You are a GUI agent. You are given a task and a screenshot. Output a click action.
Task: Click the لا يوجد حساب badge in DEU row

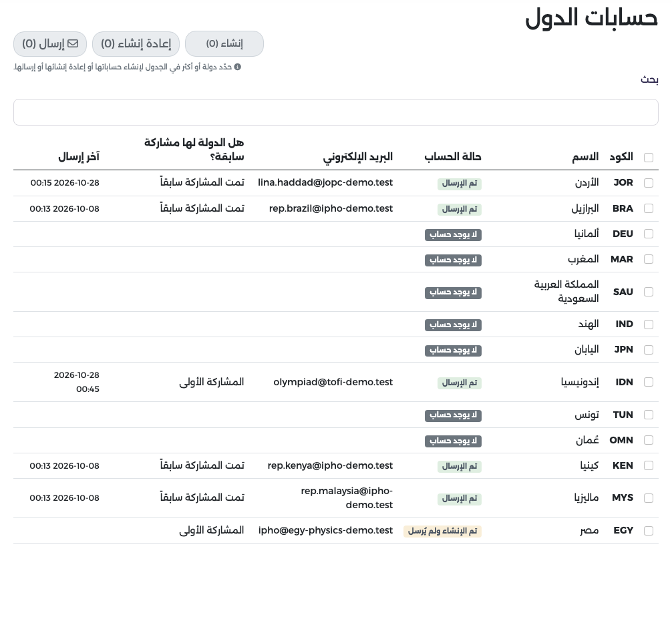coord(453,235)
